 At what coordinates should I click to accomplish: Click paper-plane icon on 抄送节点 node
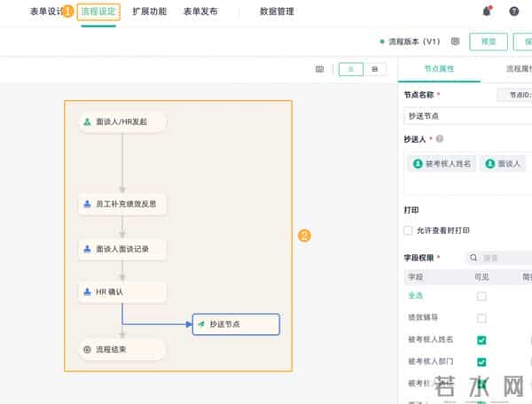[201, 324]
